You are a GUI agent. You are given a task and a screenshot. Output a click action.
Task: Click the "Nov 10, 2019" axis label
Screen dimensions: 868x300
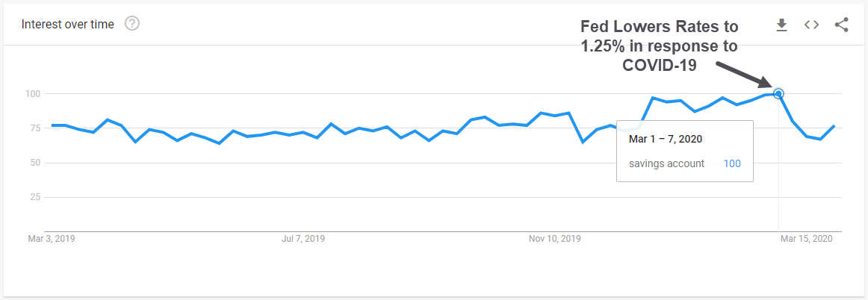[x=554, y=239]
